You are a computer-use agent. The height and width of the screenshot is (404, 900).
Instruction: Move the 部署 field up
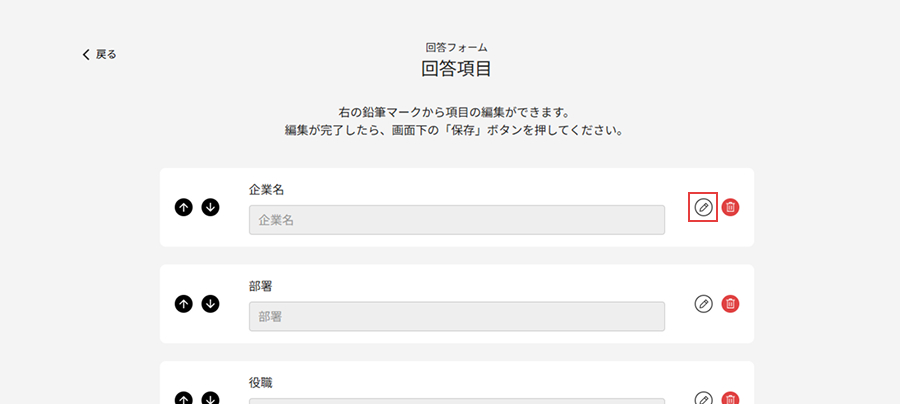[183, 303]
